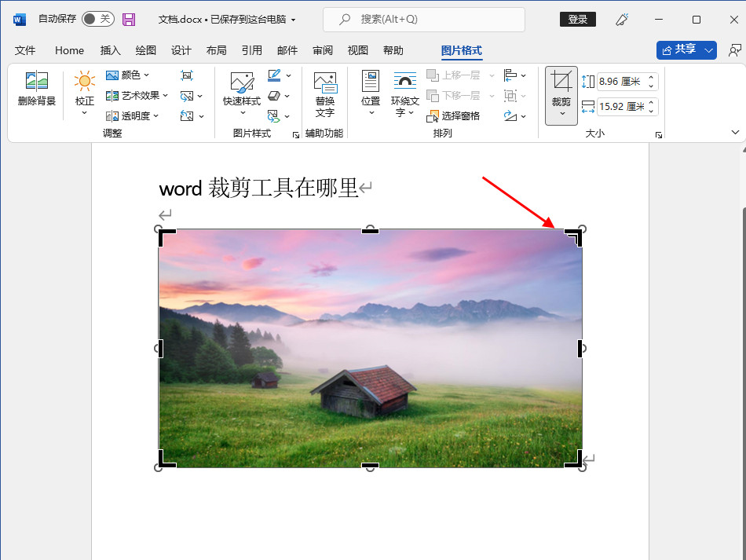This screenshot has width=746, height=560.
Task: Open the Selection Pane (选择窗格)
Action: point(453,116)
